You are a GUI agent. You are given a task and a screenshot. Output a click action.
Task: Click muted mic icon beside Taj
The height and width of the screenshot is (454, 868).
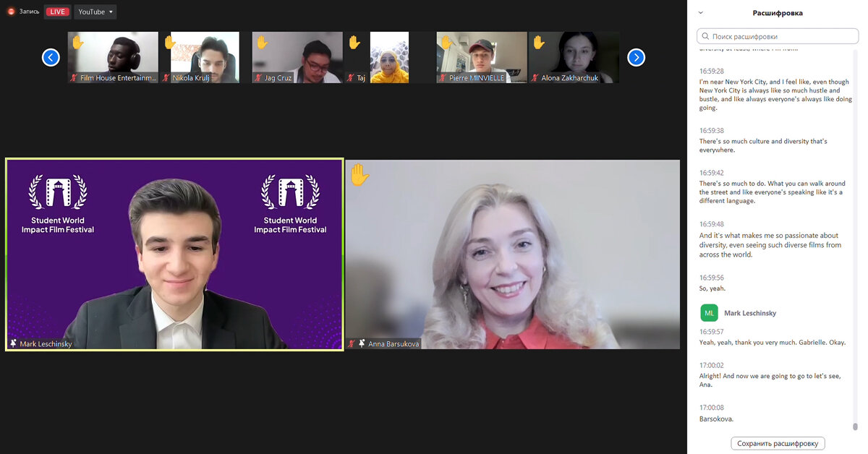click(x=351, y=78)
